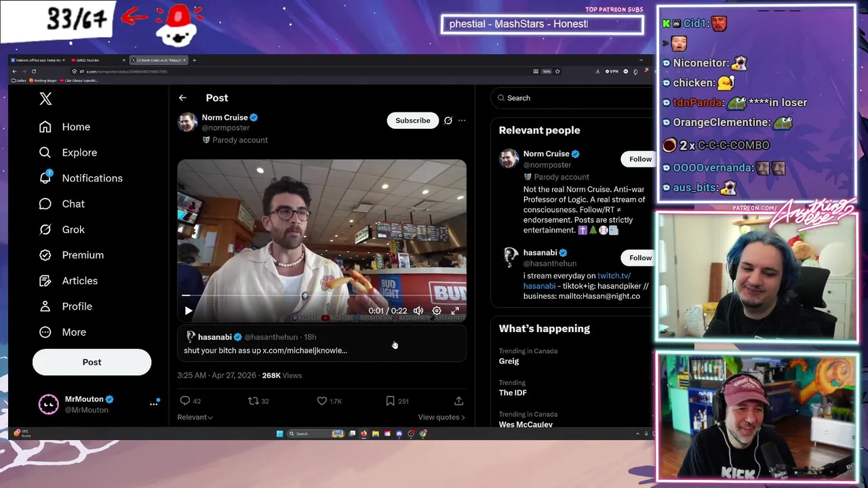Screen dimensions: 868x488
Task: Click 268K Views count
Action: tap(282, 375)
